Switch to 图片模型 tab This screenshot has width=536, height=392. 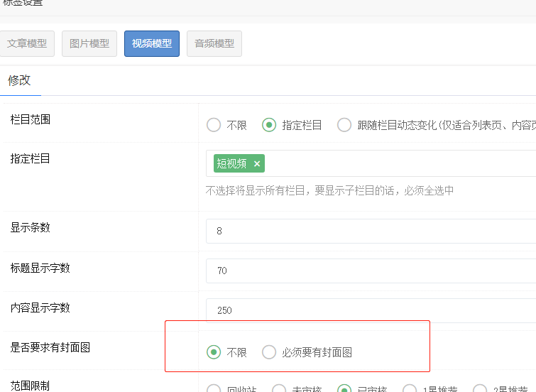[x=89, y=43]
